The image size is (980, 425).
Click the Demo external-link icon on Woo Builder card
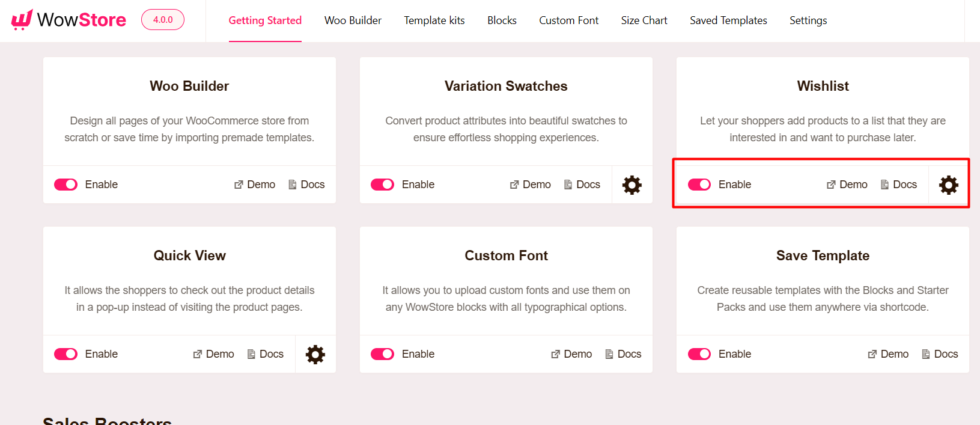[x=238, y=185]
